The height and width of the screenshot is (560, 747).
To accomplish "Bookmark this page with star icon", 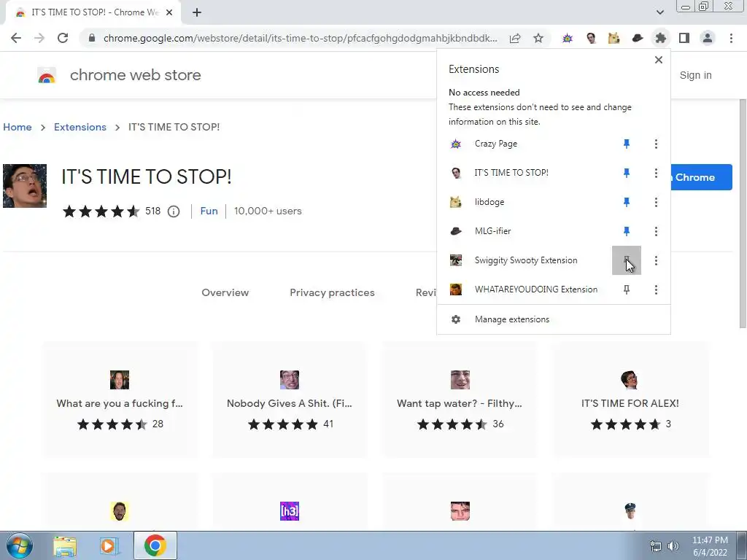I will click(x=538, y=38).
